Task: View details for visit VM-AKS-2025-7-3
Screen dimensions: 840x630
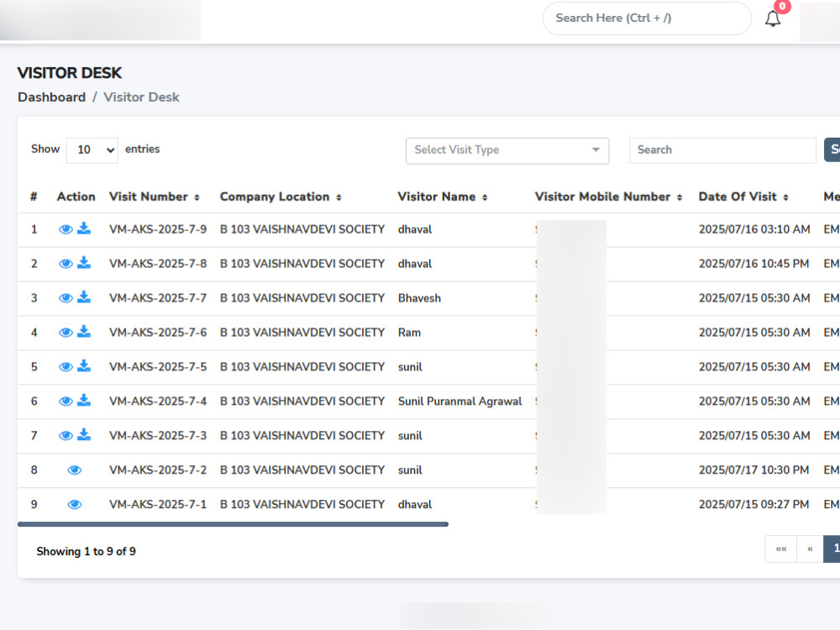Action: click(66, 435)
